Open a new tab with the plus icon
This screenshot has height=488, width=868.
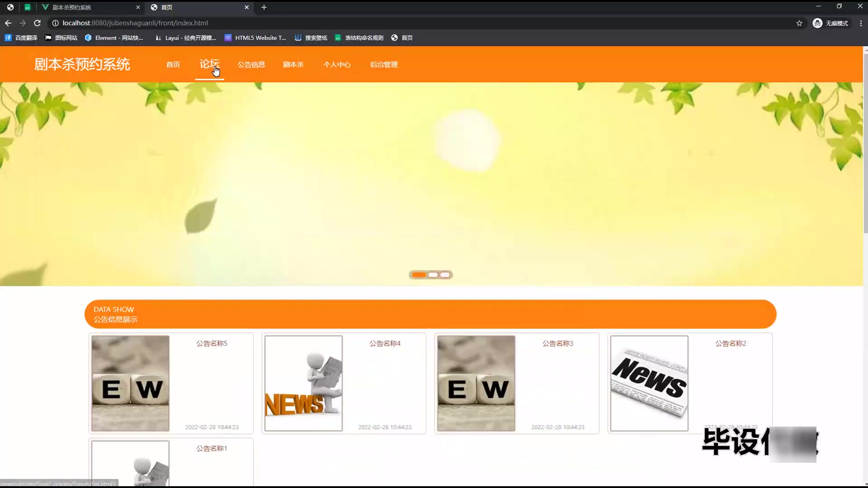click(x=264, y=7)
